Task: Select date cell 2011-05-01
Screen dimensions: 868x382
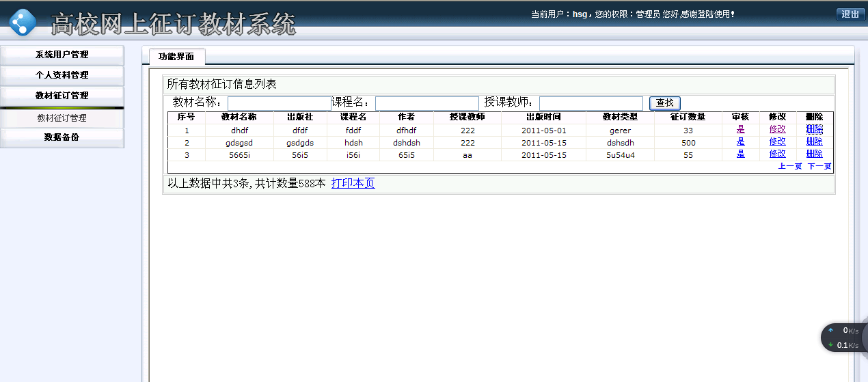Action: click(x=544, y=131)
